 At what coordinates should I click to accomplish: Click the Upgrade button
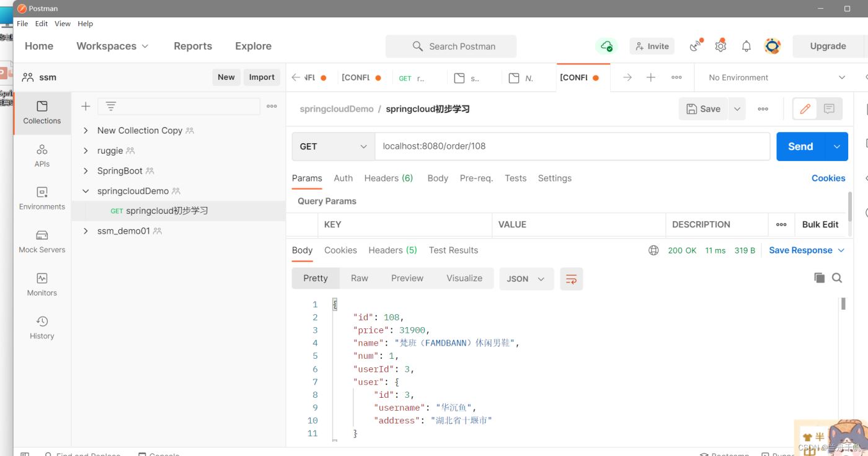tap(828, 46)
